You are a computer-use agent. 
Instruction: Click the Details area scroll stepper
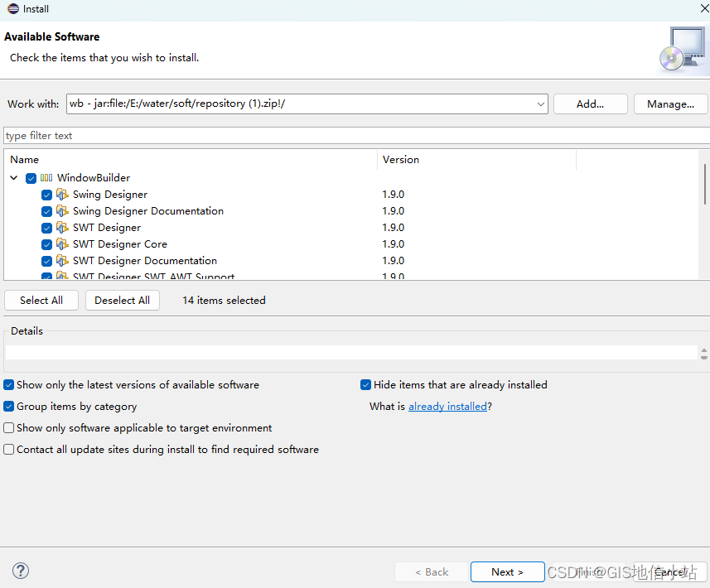pos(703,354)
